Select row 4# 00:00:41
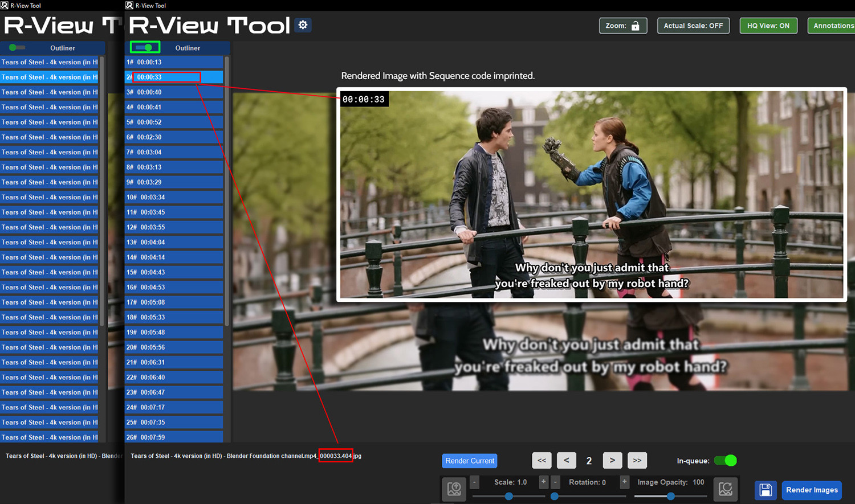The width and height of the screenshot is (855, 504). 174,107
